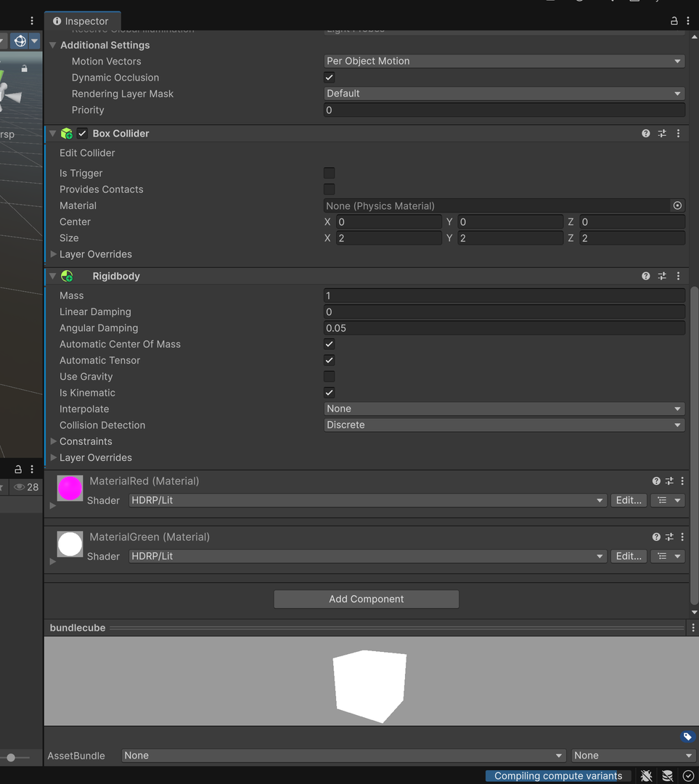This screenshot has width=699, height=784.
Task: Open the Collision Detection dropdown
Action: [504, 425]
